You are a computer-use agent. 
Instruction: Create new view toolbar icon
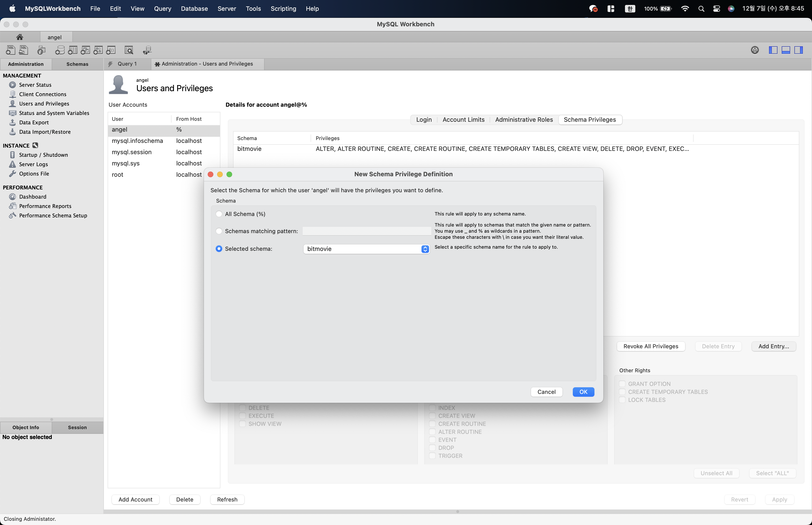click(x=85, y=50)
